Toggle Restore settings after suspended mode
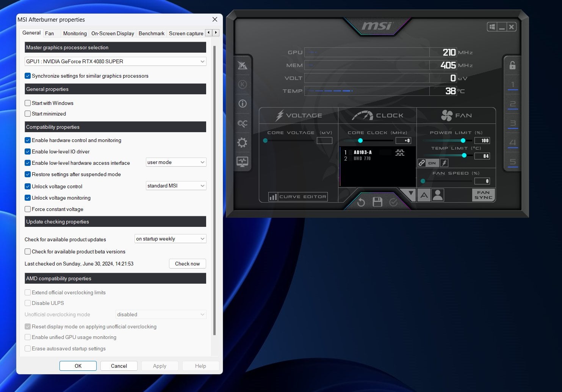The height and width of the screenshot is (392, 562). tap(28, 174)
